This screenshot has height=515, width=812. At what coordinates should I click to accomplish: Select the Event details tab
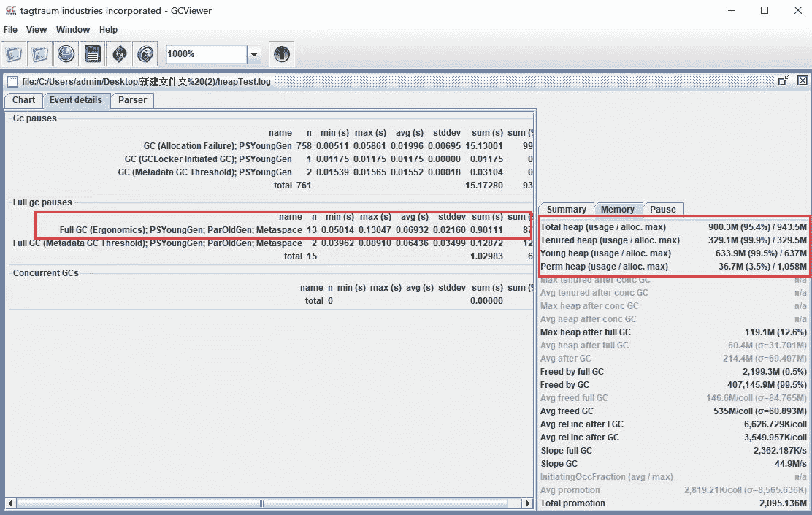click(x=76, y=100)
